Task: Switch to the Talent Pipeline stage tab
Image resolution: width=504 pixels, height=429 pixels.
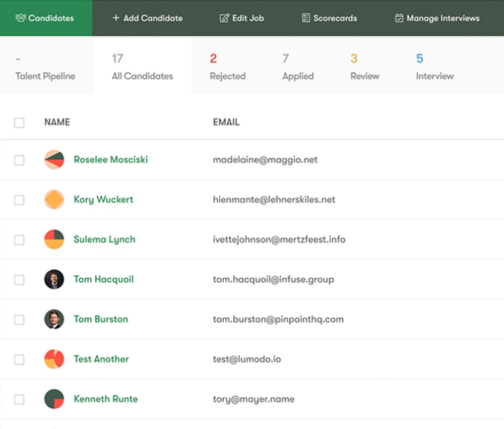Action: (46, 67)
